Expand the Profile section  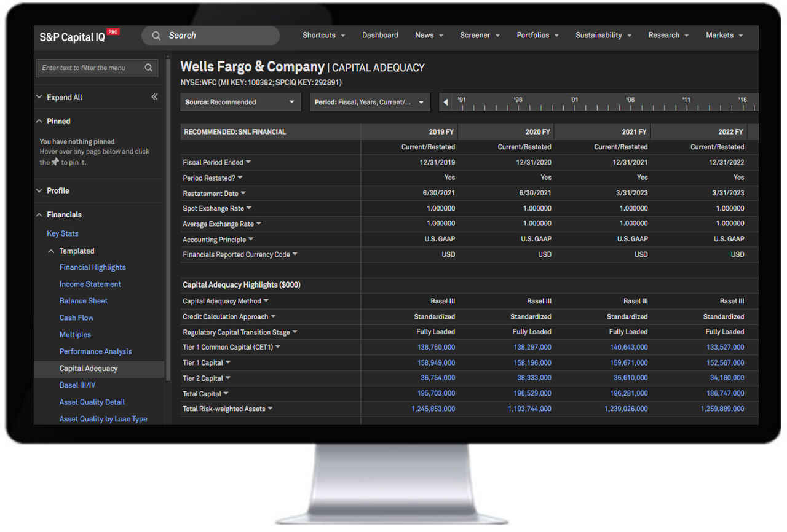point(53,190)
